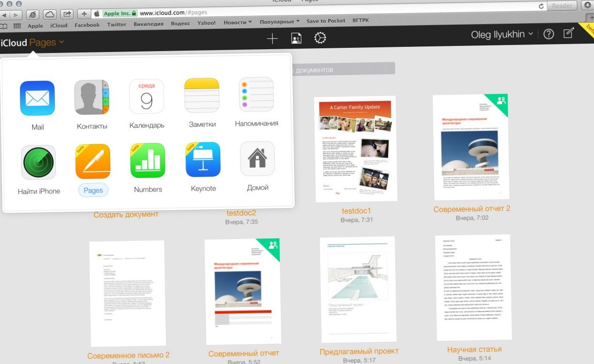Viewport: 594px width, 364px height.
Task: Expand the Новости bookmarks folder
Action: click(238, 22)
